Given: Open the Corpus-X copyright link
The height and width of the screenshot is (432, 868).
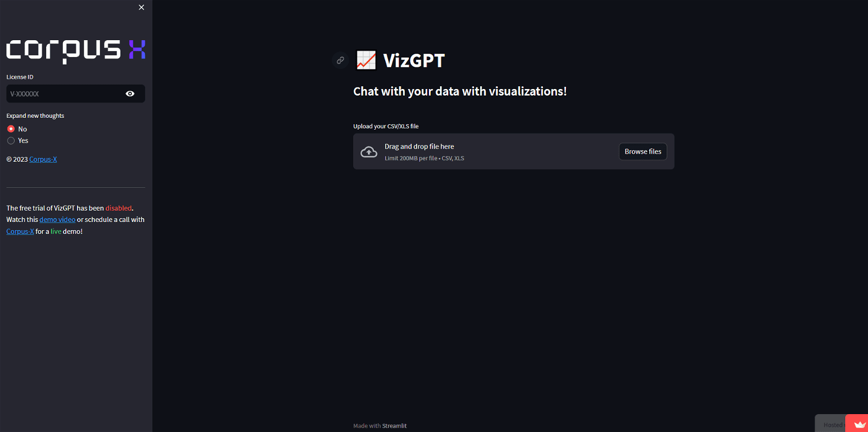Looking at the screenshot, I should tap(43, 159).
